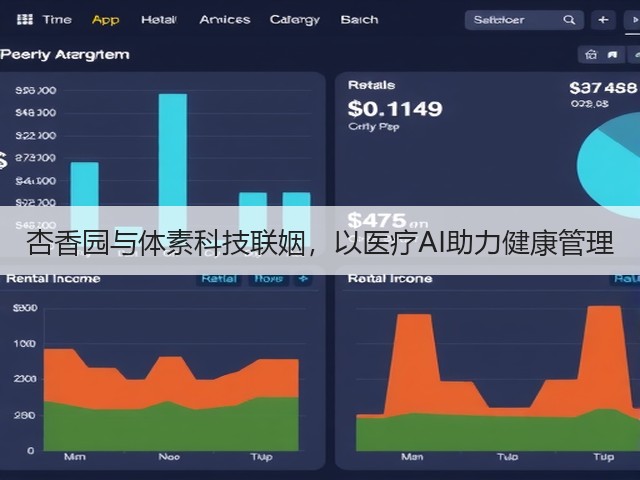
Task: Open the grid apps menu icon
Action: (x=24, y=19)
